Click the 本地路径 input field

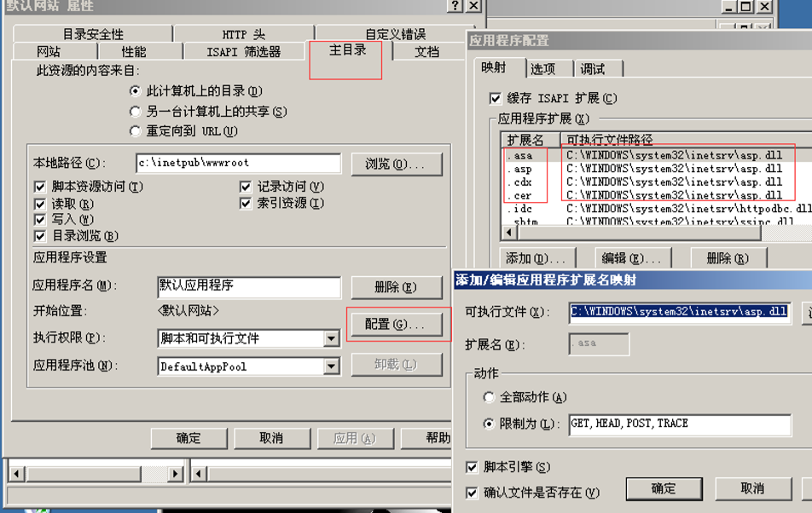pyautogui.click(x=239, y=164)
